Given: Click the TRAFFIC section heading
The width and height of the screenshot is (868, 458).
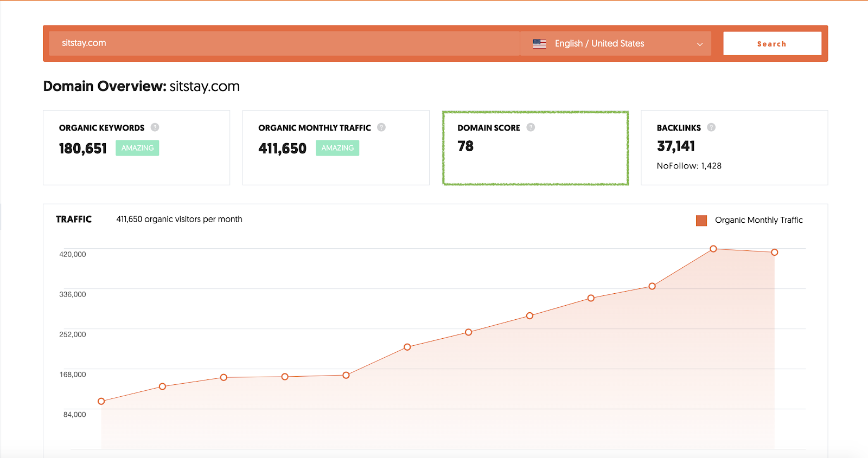Looking at the screenshot, I should (x=74, y=219).
